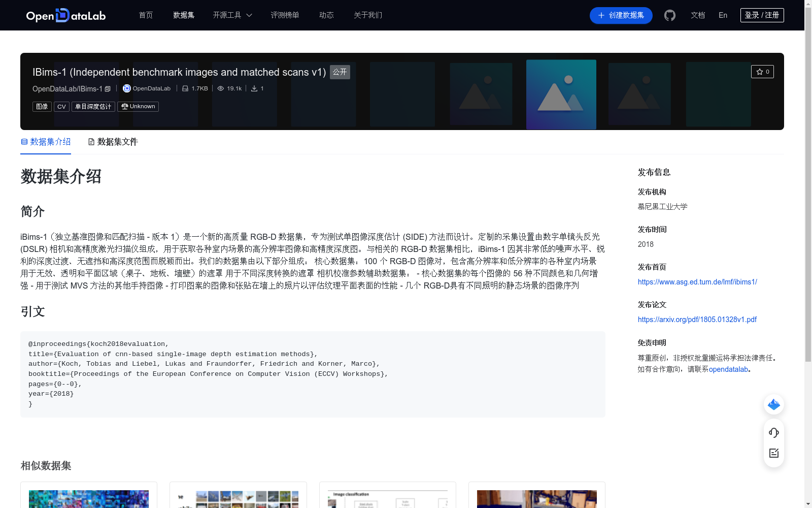The height and width of the screenshot is (508, 812).
Task: Click the 图像 tag
Action: pyautogui.click(x=42, y=107)
